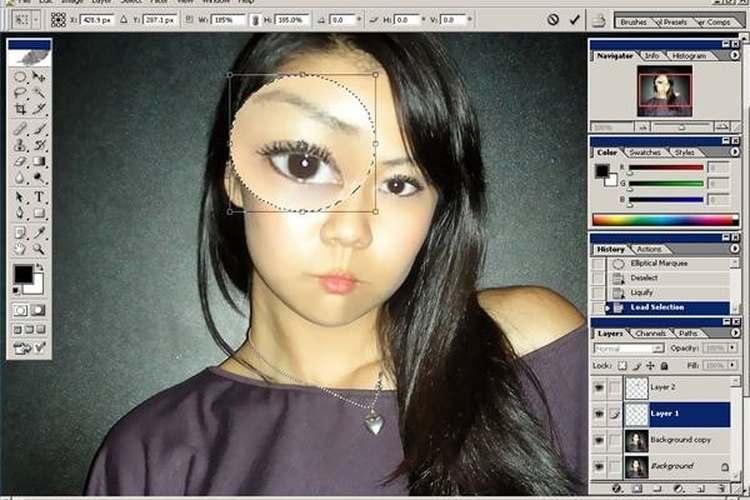The width and height of the screenshot is (750, 500).
Task: Switch to the Swatches tab
Action: (x=645, y=152)
